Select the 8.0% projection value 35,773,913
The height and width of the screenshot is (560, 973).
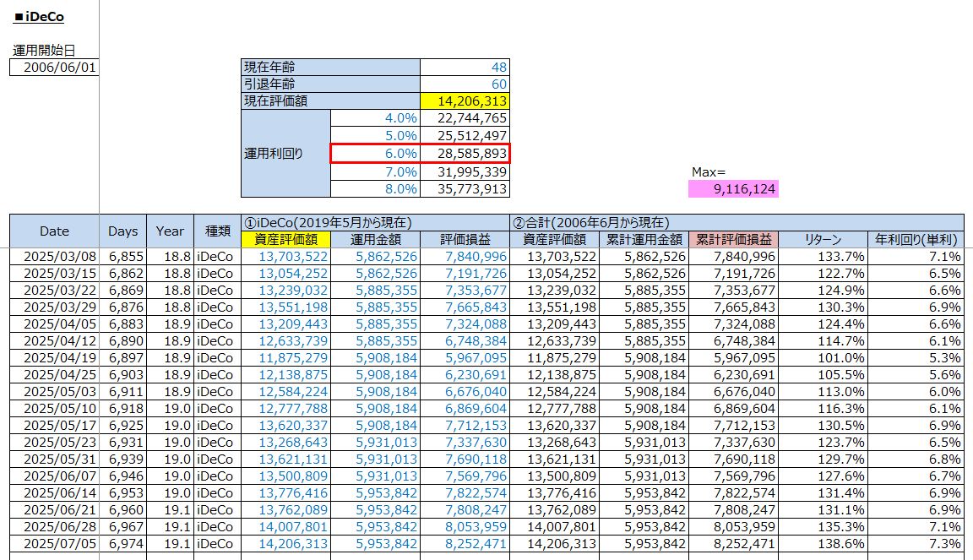click(465, 188)
